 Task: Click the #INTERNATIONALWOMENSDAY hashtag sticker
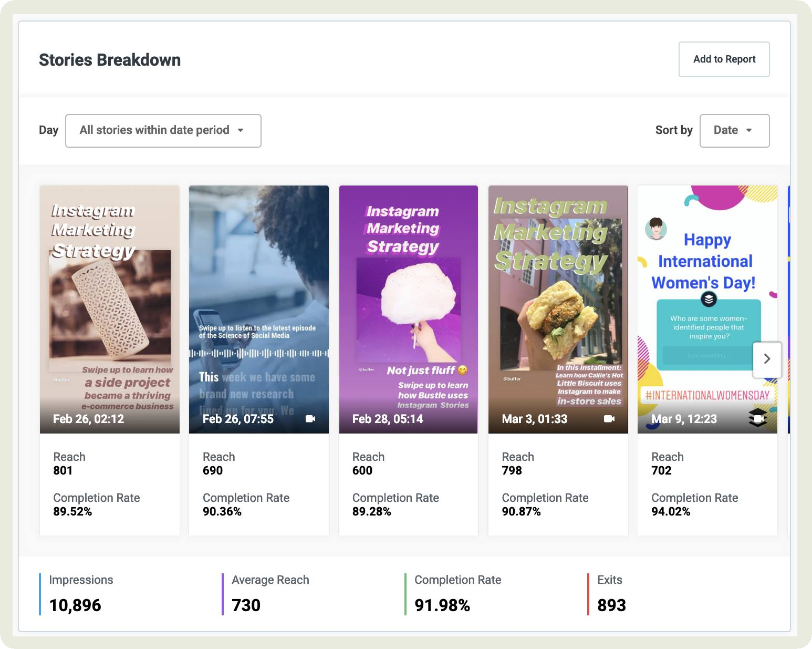tap(707, 395)
